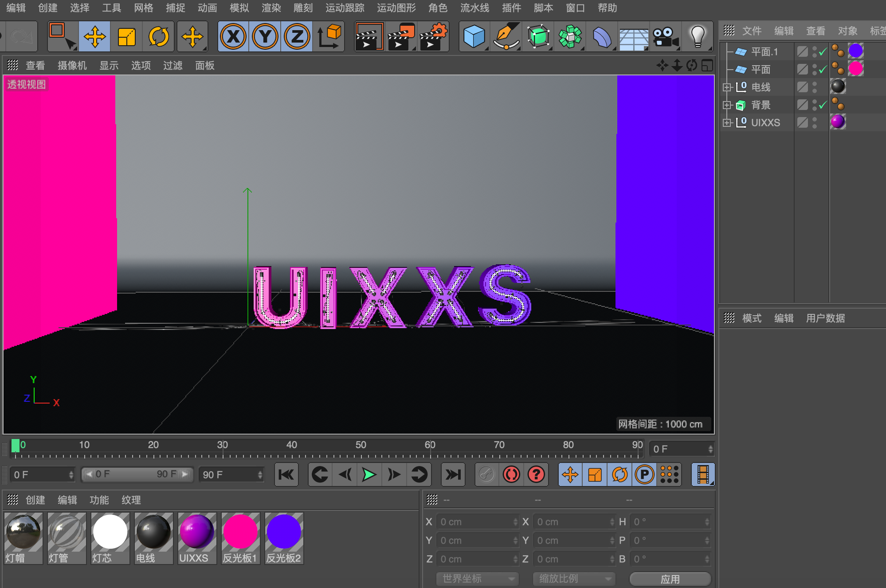
Task: Click Render to Picture Viewer icon
Action: 401,37
